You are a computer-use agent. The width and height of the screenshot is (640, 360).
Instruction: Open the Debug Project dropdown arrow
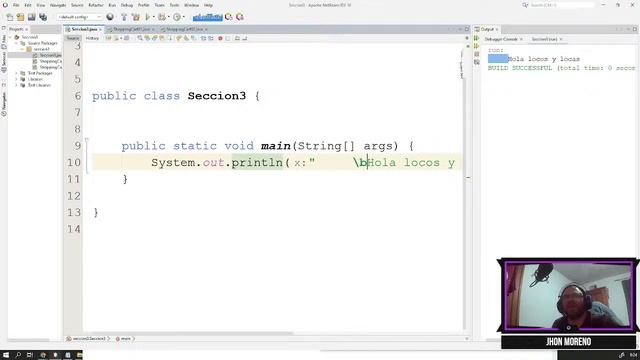[169, 17]
